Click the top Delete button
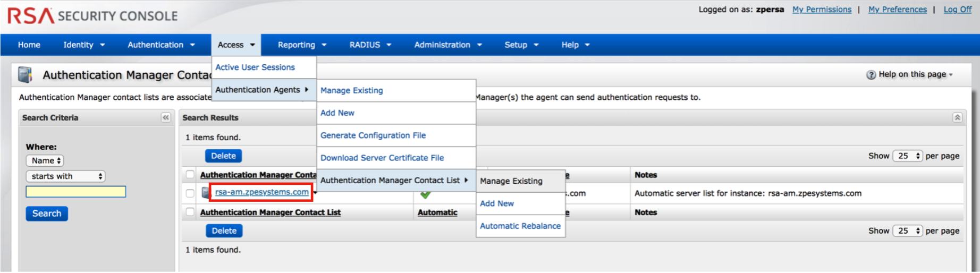The height and width of the screenshot is (273, 980). (x=223, y=156)
